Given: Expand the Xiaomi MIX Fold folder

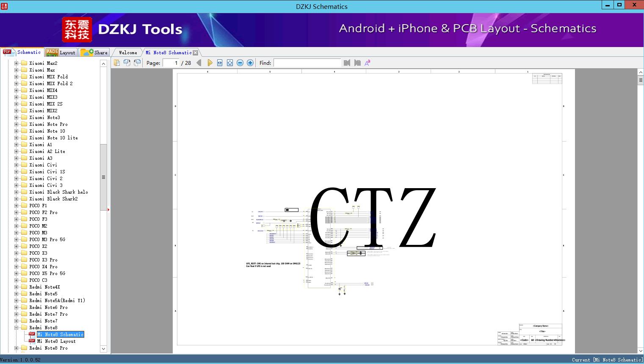Looking at the screenshot, I should pos(16,77).
